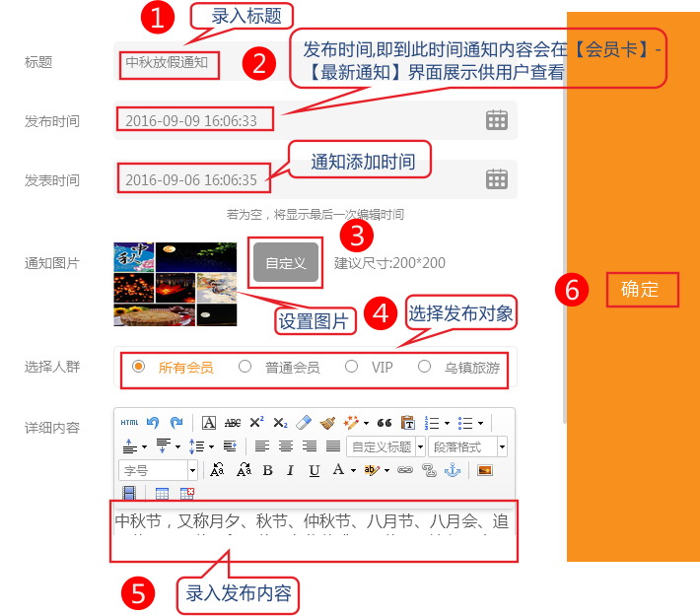Image resolution: width=700 pixels, height=616 pixels.
Task: Toggle italic text formatting
Action: 291,471
